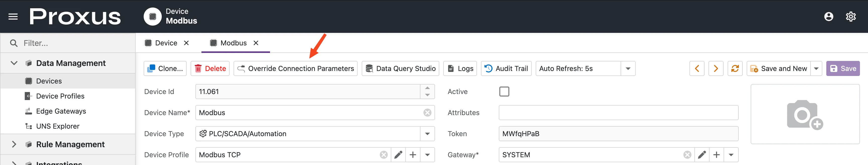868x165 pixels.
Task: Open the Auto Refresh interval dropdown
Action: (628, 69)
